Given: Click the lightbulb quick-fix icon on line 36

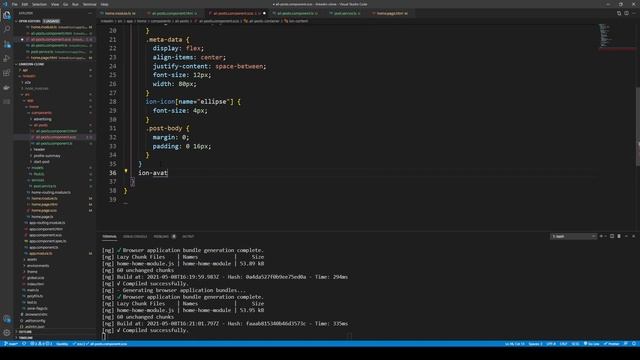Looking at the screenshot, I should pyautogui.click(x=126, y=171).
